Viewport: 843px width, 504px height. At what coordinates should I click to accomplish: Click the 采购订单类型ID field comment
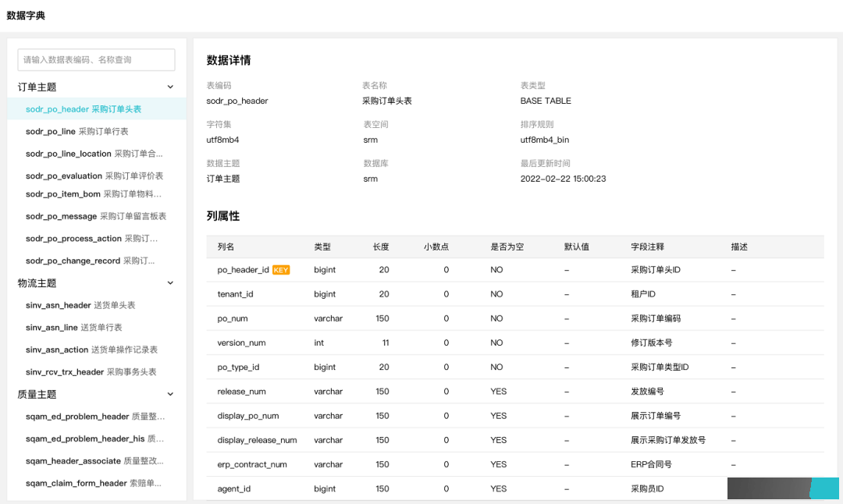tap(660, 367)
